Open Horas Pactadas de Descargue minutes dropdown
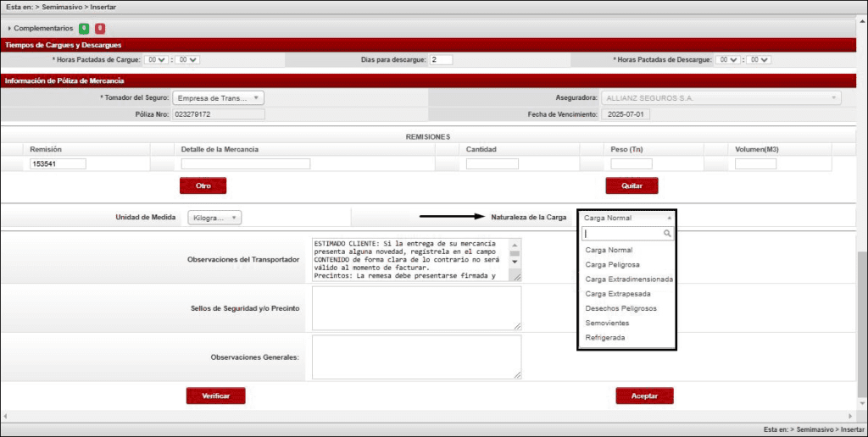This screenshot has width=868, height=437. [760, 60]
